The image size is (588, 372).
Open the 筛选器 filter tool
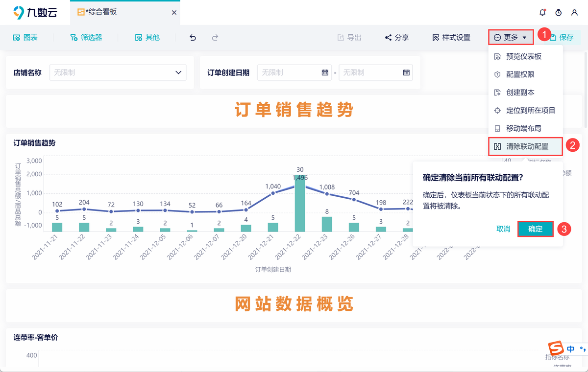tap(86, 37)
